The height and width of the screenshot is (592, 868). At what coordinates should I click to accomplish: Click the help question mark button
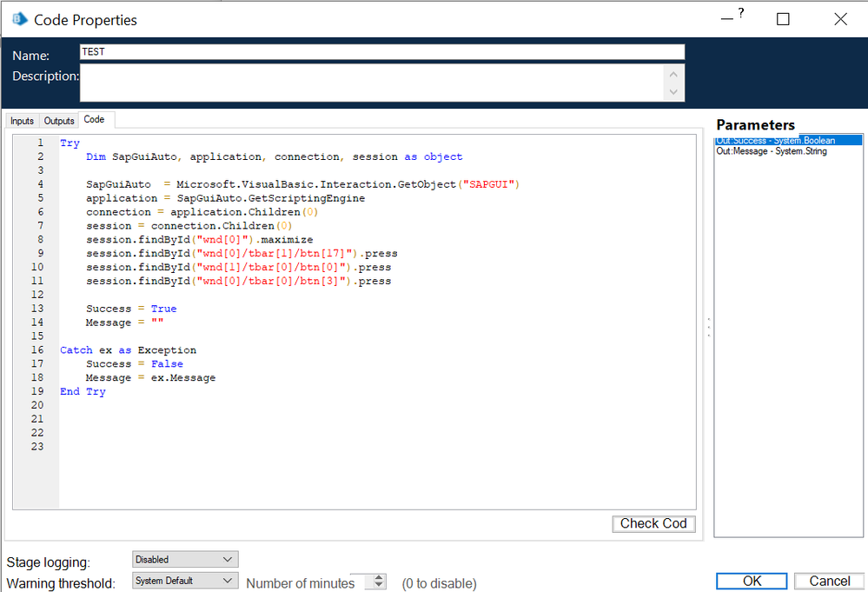(x=740, y=13)
